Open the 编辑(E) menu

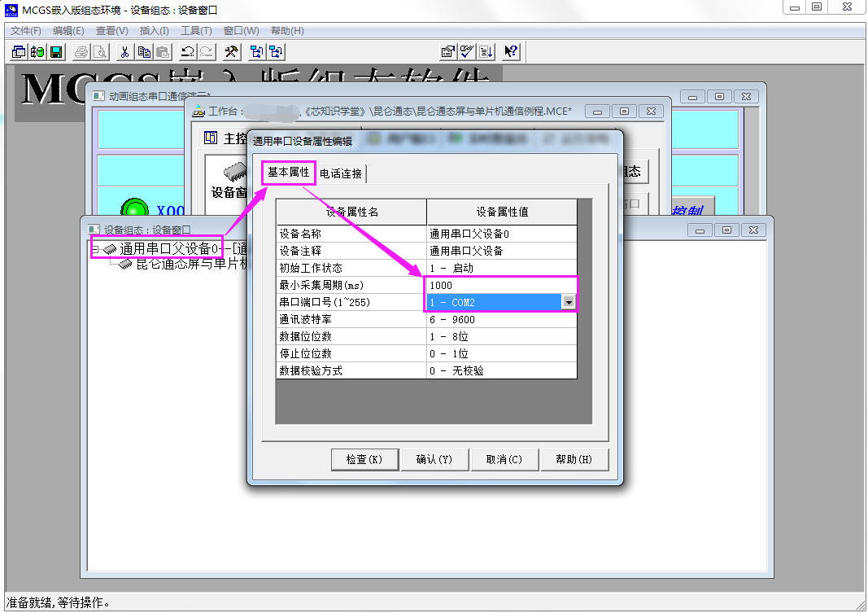pos(68,30)
